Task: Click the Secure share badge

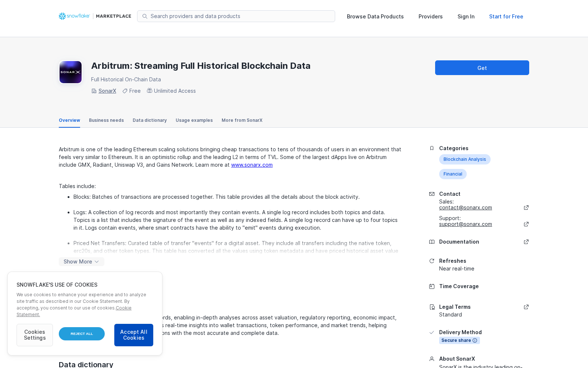Action: (459, 340)
